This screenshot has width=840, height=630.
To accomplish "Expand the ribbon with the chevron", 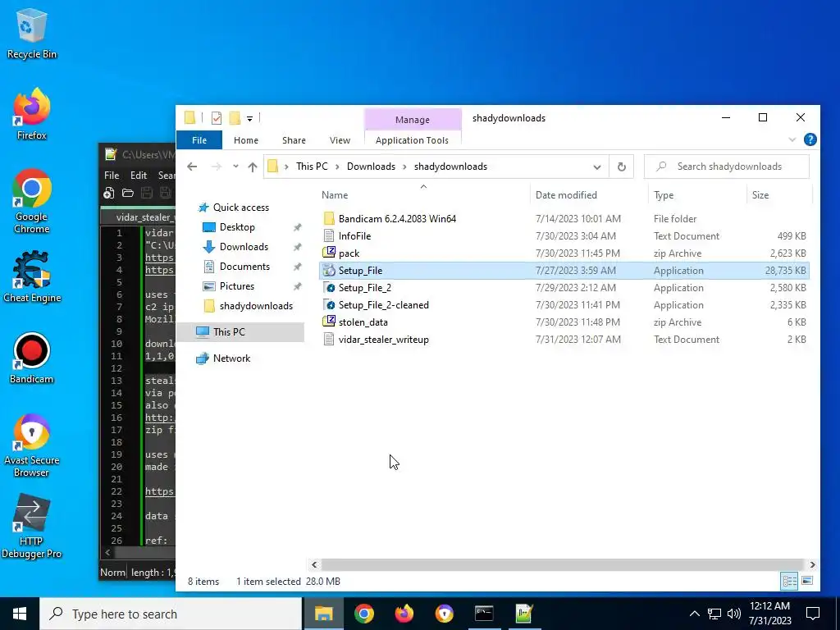I will (x=792, y=139).
